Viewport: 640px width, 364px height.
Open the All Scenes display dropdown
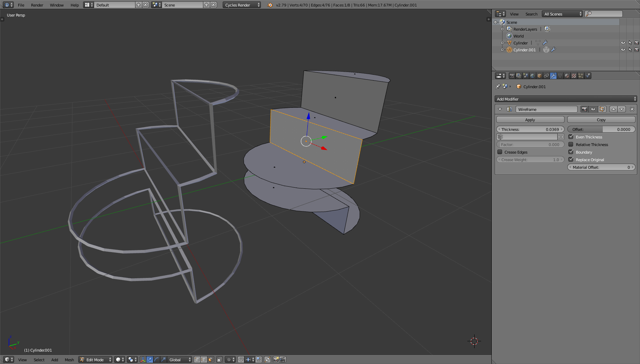coord(562,14)
